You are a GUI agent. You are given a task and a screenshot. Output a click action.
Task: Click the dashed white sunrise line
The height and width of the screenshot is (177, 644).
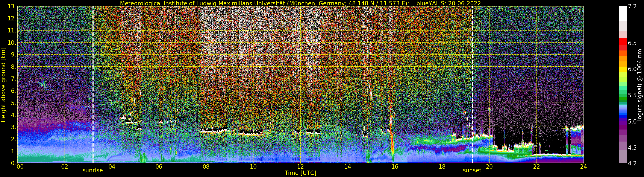pos(93,85)
